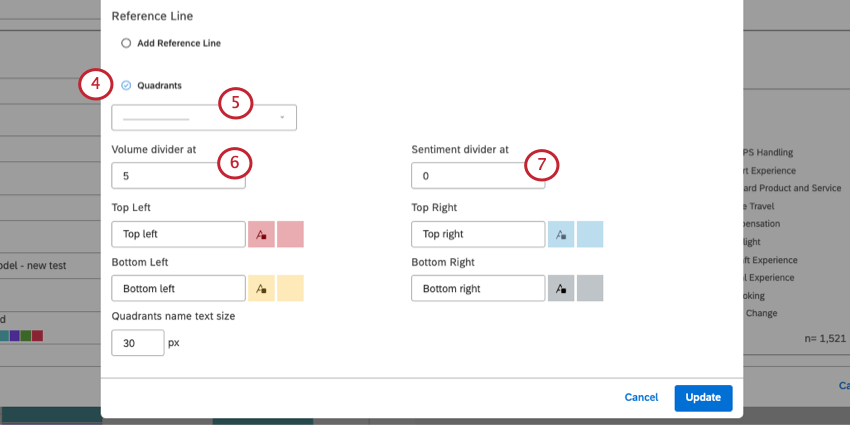Focus the Bottom Right name field
The width and height of the screenshot is (850, 425).
tap(478, 288)
